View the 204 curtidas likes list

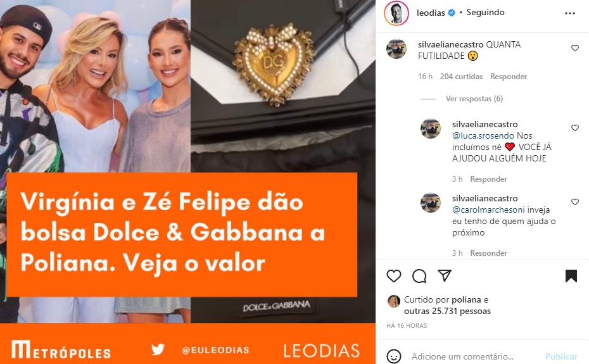461,77
